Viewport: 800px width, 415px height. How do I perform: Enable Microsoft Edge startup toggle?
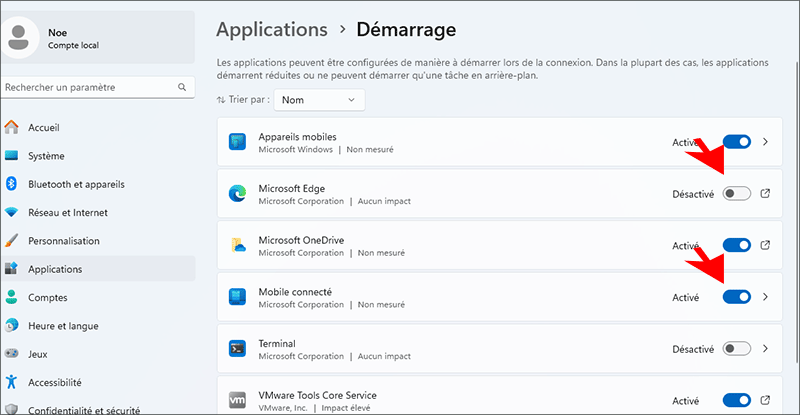coord(737,194)
